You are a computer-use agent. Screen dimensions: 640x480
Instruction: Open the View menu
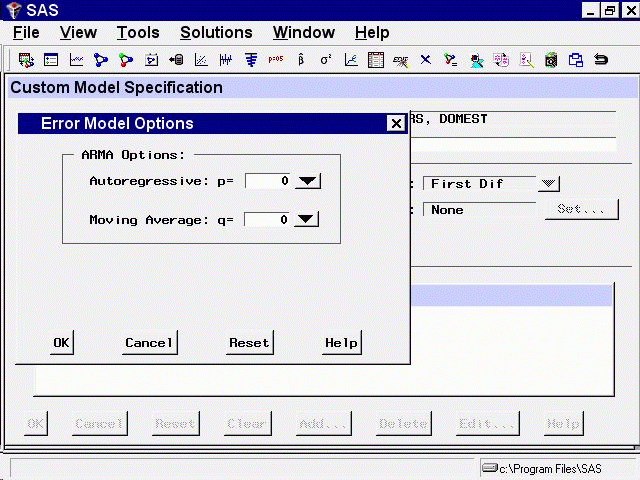click(78, 33)
